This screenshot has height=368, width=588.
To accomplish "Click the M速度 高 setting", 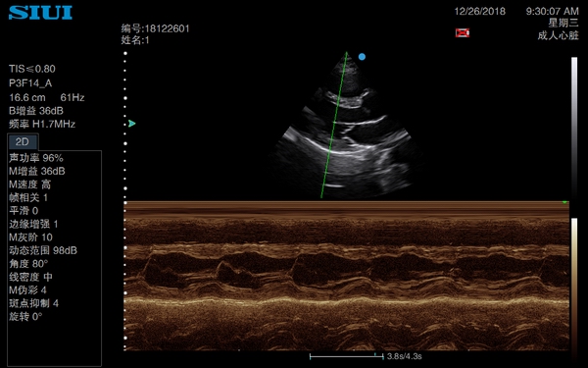I will (x=30, y=184).
